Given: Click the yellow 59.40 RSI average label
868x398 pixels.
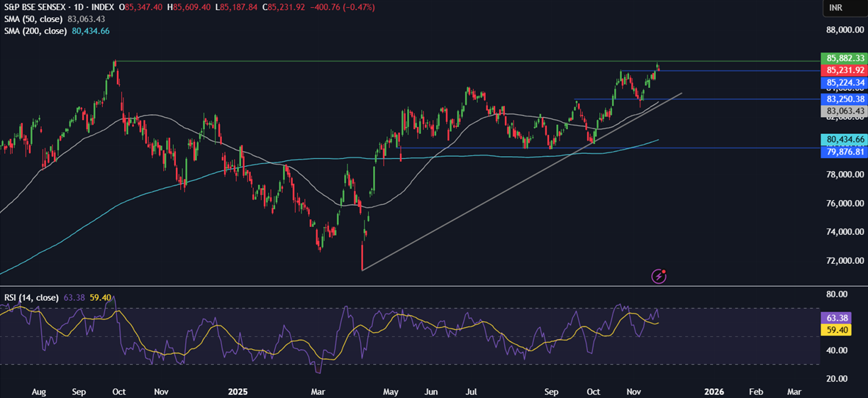Looking at the screenshot, I should [834, 330].
